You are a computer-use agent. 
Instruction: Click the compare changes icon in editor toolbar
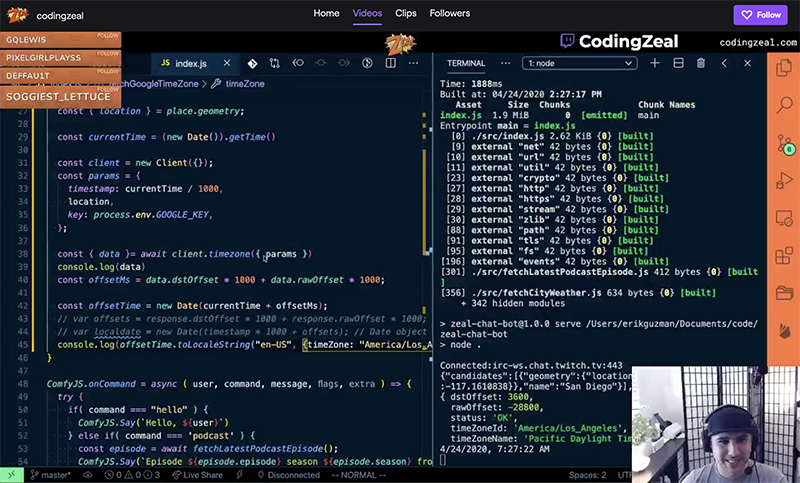(274, 63)
